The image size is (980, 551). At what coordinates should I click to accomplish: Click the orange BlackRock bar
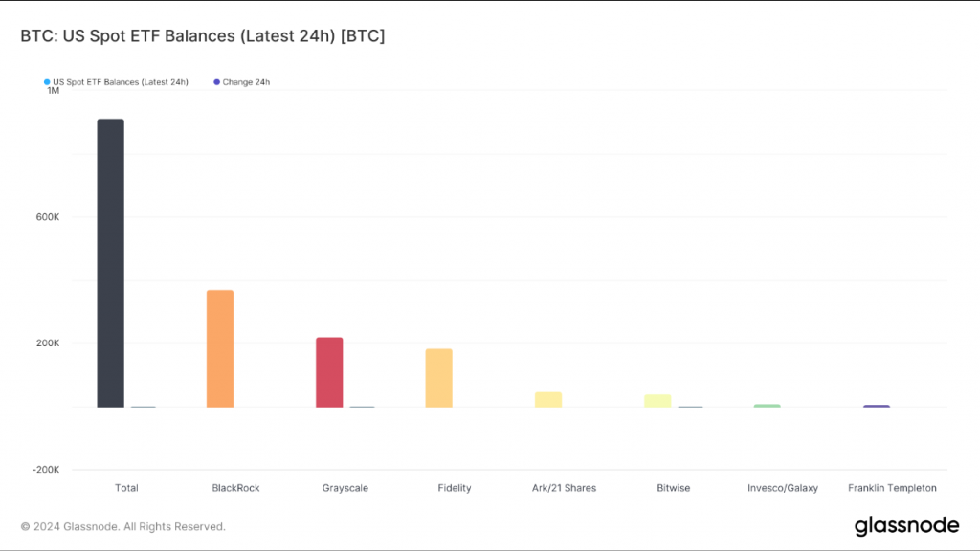(220, 348)
